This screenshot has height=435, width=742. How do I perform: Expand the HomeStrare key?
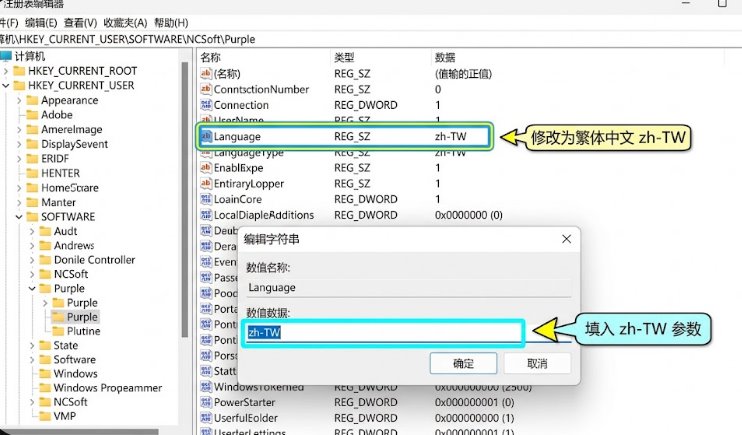[19, 188]
